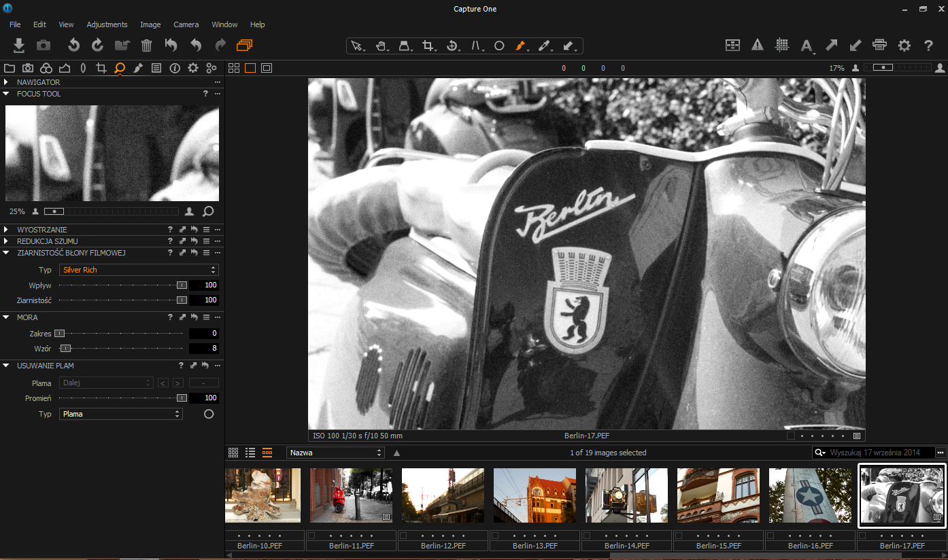Image resolution: width=948 pixels, height=560 pixels.
Task: Select the hand Pan tool
Action: 382,46
